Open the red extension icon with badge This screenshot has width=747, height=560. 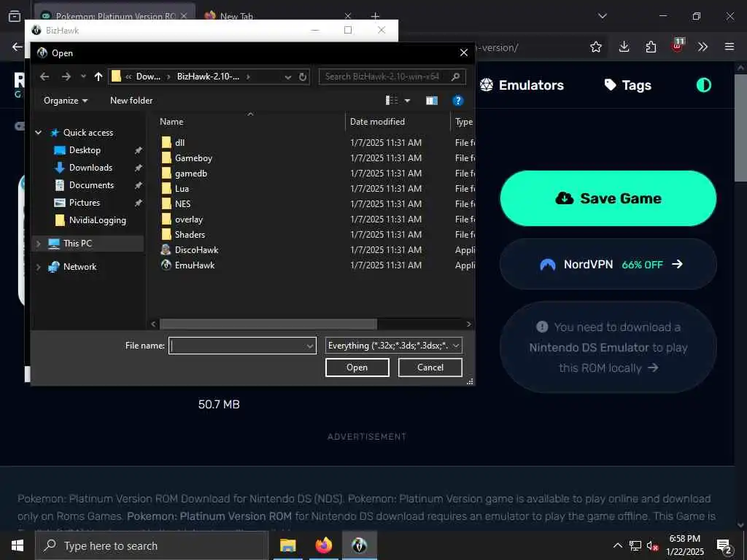point(678,46)
